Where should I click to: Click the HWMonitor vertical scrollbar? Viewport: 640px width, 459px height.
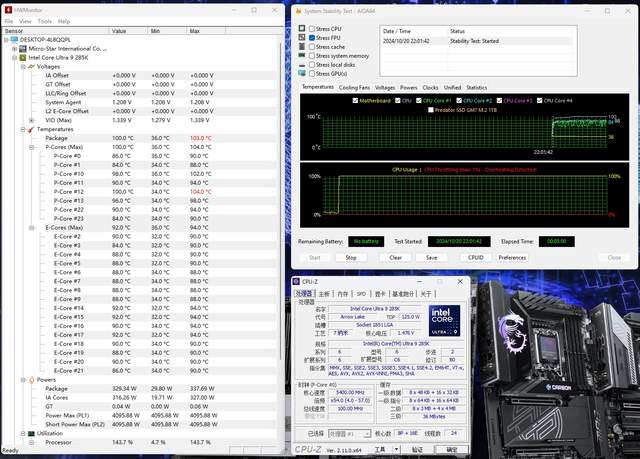point(281,202)
